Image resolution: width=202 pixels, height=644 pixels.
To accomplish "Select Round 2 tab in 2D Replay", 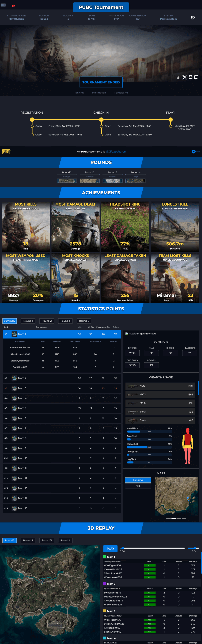I will pyautogui.click(x=28, y=540).
